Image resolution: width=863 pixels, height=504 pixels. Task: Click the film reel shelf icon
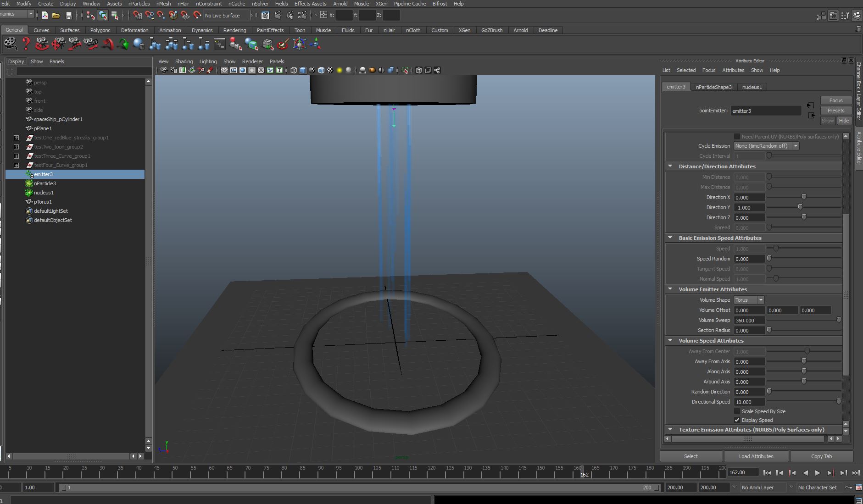pyautogui.click(x=10, y=44)
